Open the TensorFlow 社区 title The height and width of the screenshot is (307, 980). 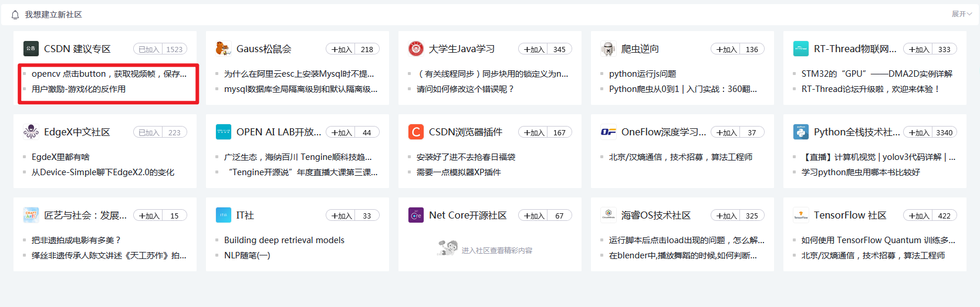tap(850, 215)
